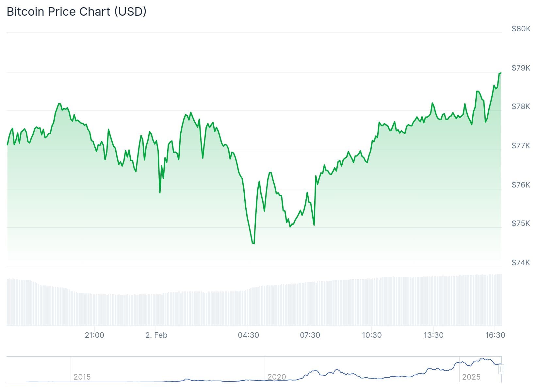Image resolution: width=537 pixels, height=392 pixels.
Task: Click the lowest price point on the line
Action: tap(253, 243)
